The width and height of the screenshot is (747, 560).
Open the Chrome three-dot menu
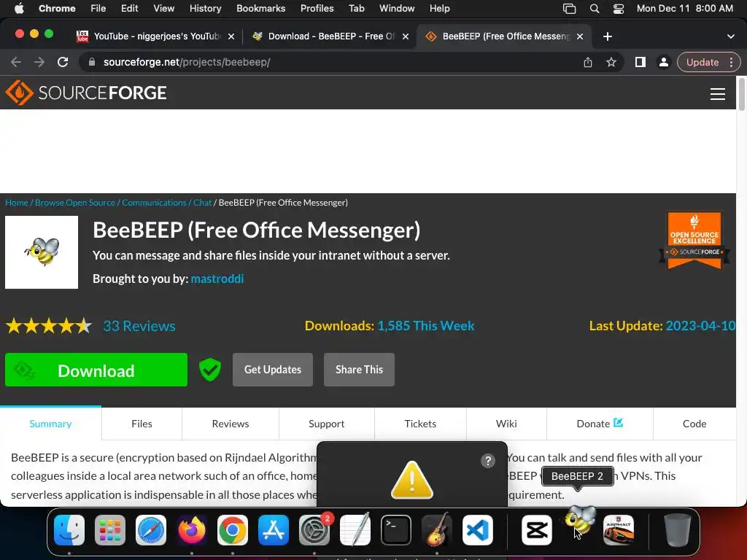click(x=731, y=62)
